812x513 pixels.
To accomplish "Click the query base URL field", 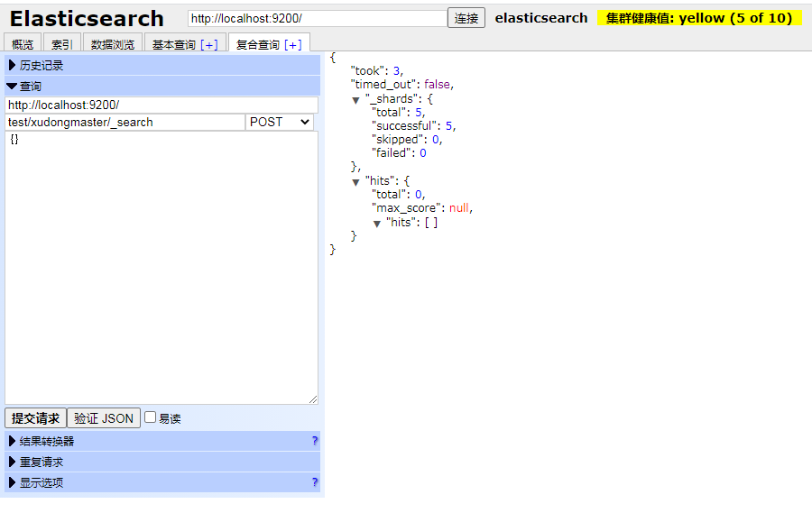I will (161, 105).
